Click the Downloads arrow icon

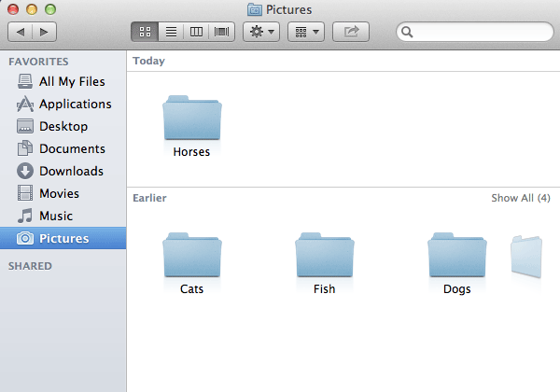click(x=25, y=171)
